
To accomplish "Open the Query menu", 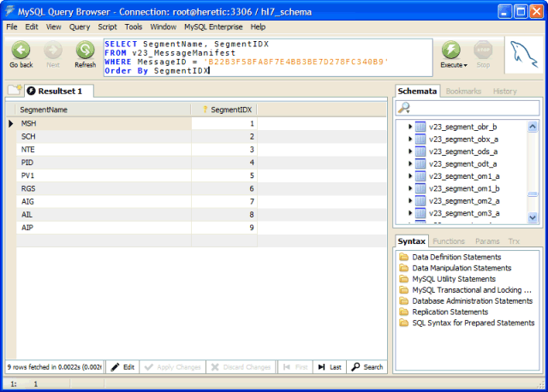I will pyautogui.click(x=80, y=27).
